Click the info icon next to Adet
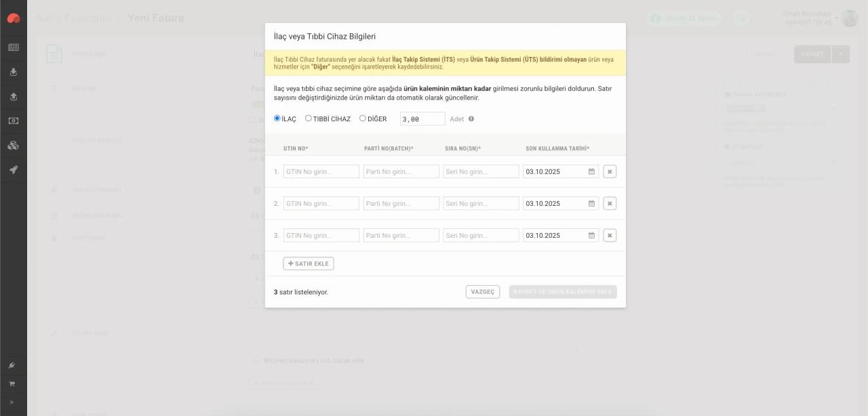868x416 pixels. pyautogui.click(x=471, y=119)
